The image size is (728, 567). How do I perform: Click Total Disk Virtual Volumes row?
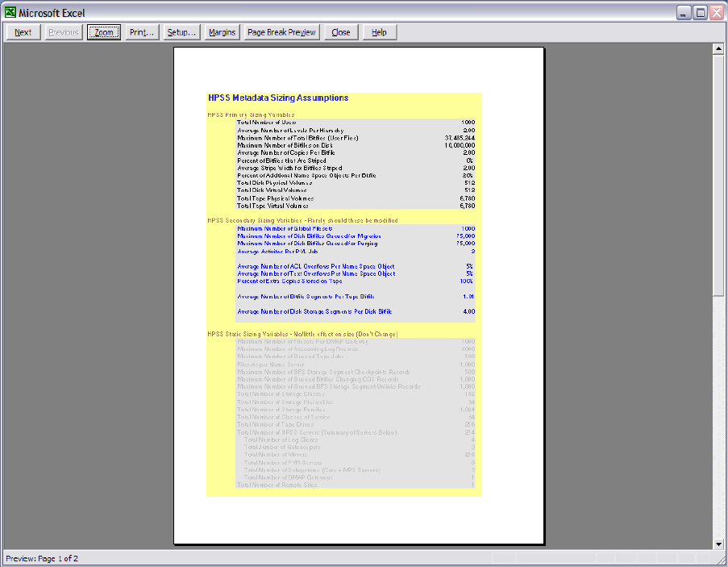(x=356, y=190)
